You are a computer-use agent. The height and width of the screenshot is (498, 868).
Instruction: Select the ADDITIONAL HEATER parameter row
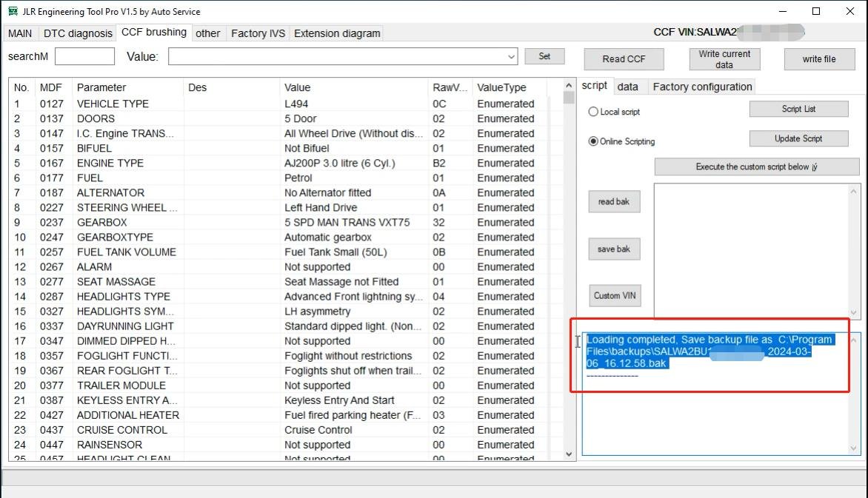pyautogui.click(x=278, y=415)
